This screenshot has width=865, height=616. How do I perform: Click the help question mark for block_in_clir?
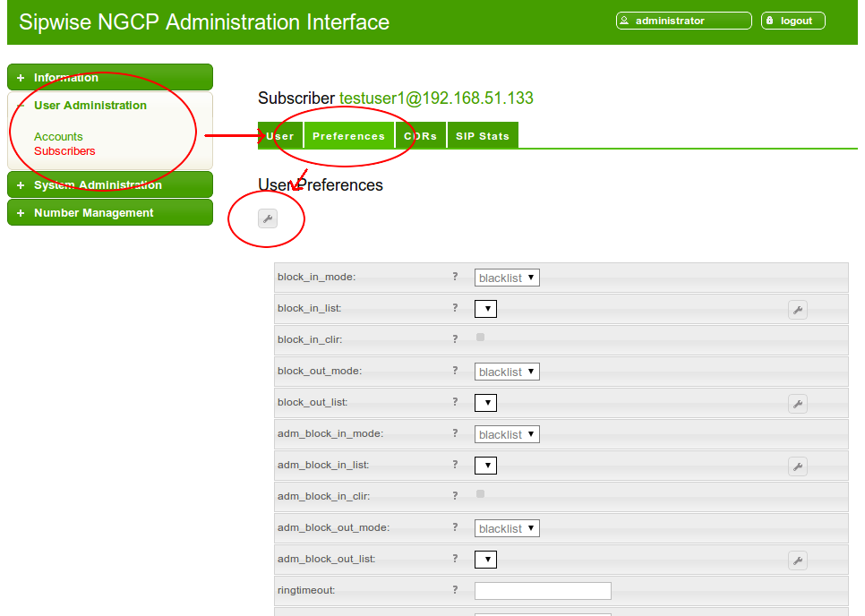(x=455, y=339)
